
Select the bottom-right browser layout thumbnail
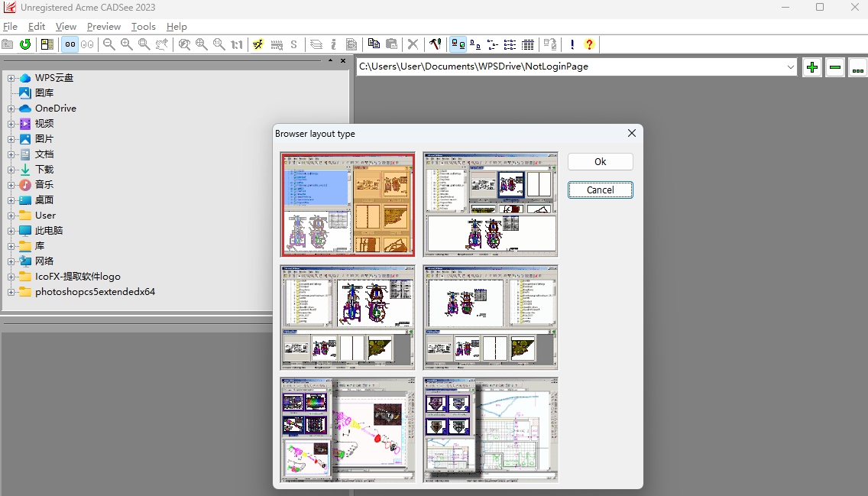[x=490, y=430]
